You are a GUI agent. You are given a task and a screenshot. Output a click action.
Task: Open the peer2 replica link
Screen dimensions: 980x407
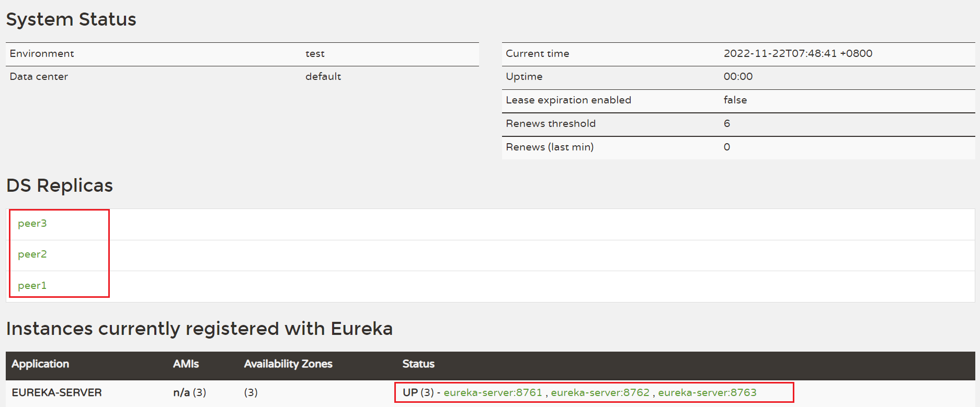[x=32, y=254]
